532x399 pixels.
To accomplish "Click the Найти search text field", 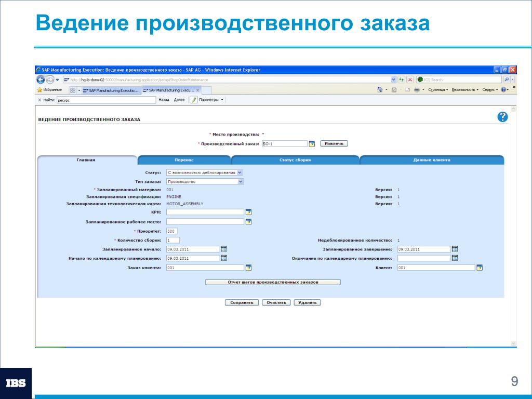I will tap(106, 100).
